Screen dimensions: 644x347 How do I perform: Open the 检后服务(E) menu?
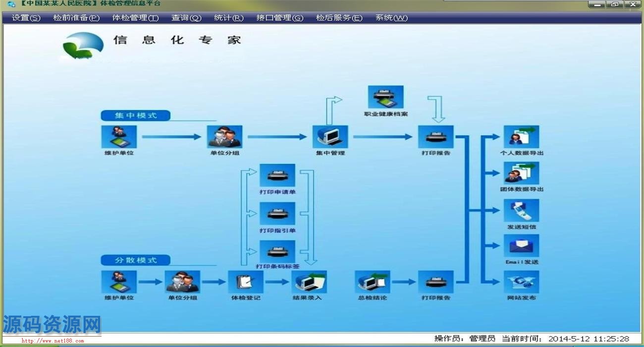pos(339,18)
